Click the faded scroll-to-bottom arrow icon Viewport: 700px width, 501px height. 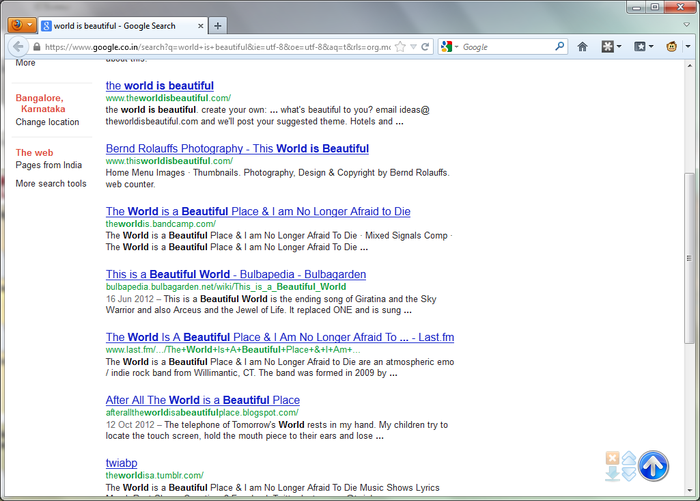(612, 473)
